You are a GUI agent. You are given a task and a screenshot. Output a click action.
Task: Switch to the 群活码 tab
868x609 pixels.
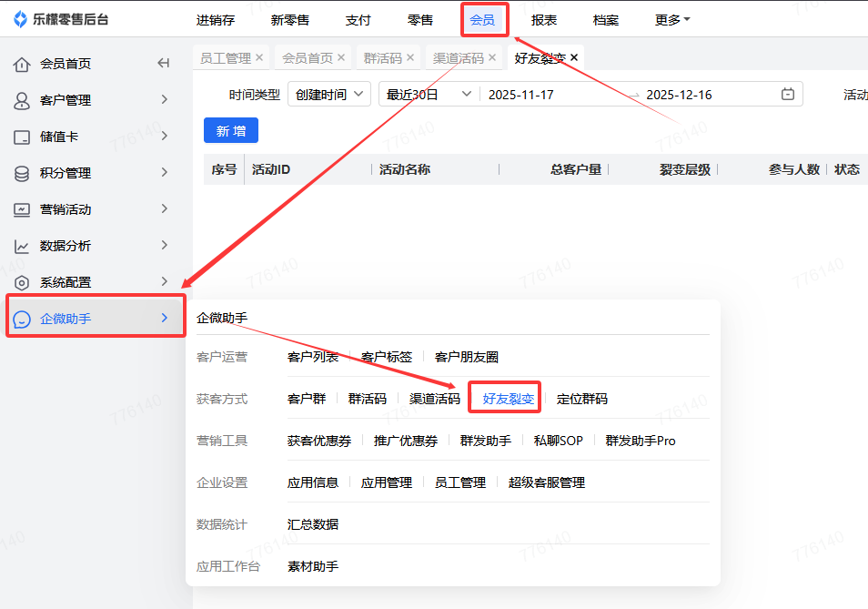(x=382, y=58)
